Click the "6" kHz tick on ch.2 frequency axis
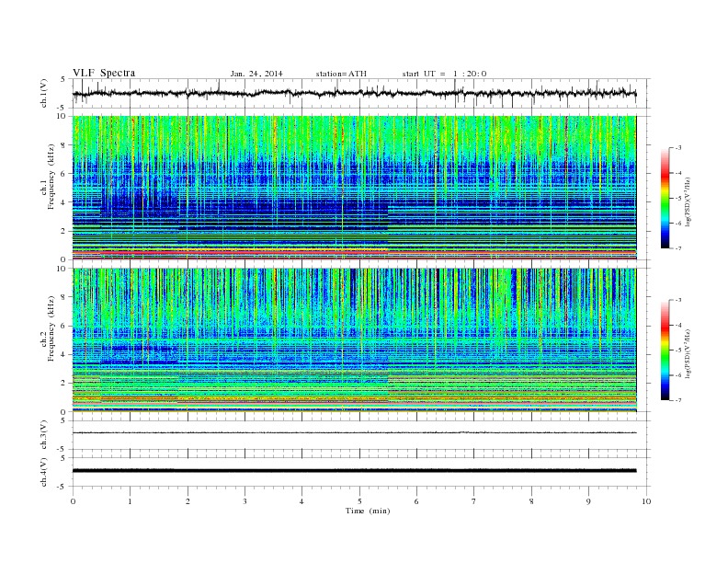The height and width of the screenshot is (563, 728). pos(64,326)
